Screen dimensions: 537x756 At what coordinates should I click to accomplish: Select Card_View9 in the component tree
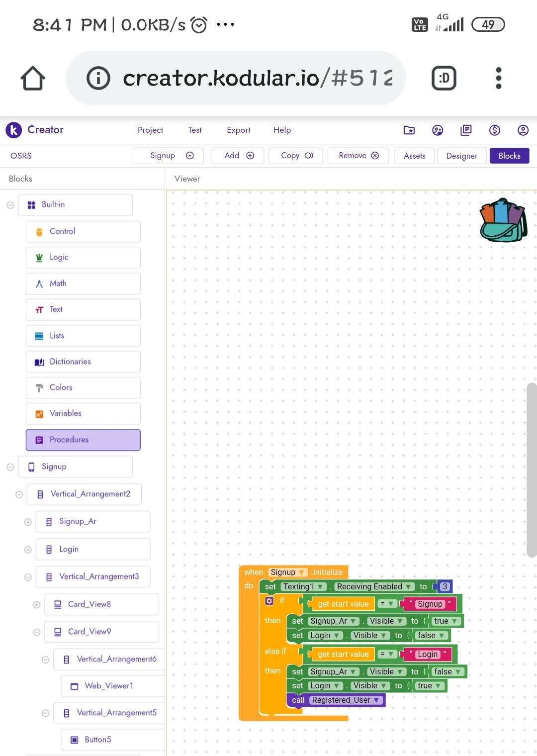(101, 632)
